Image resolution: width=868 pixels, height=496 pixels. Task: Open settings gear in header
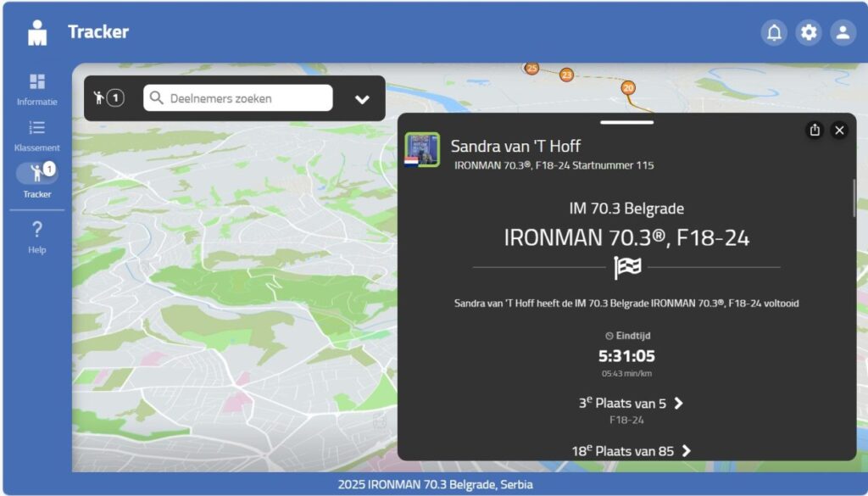point(809,33)
